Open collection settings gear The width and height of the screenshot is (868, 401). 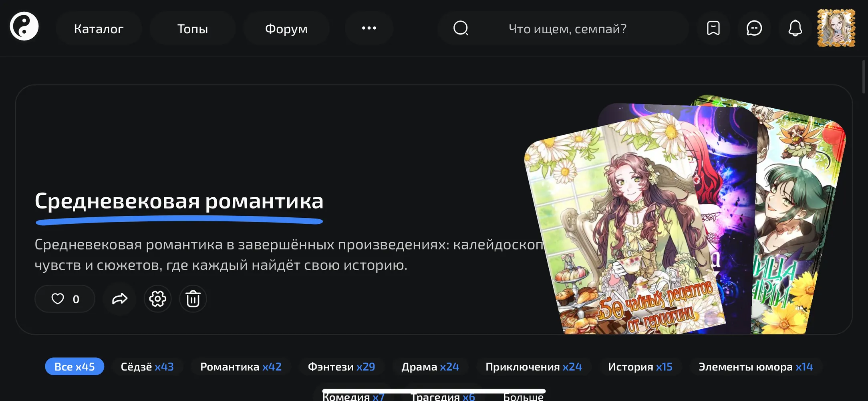point(157,299)
